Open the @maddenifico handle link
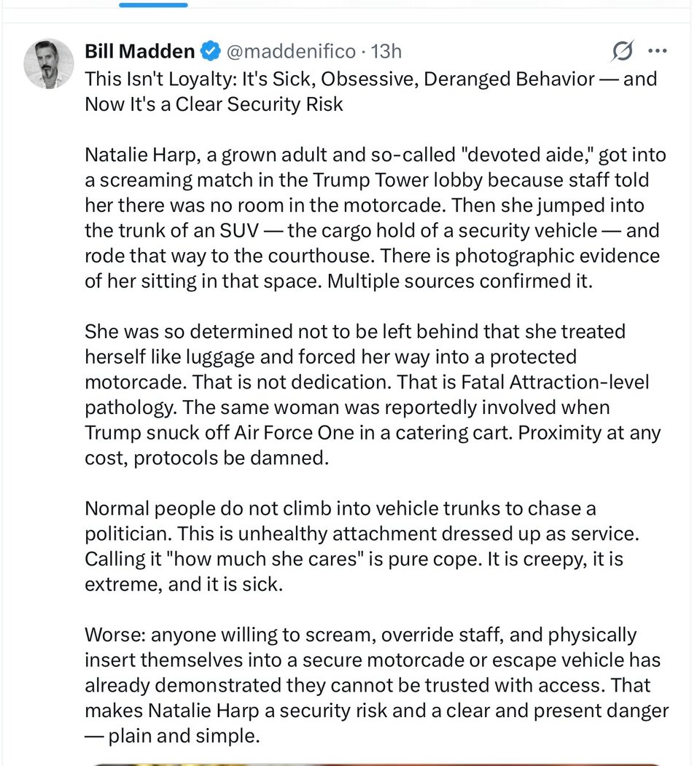This screenshot has height=766, width=700. pos(291,51)
